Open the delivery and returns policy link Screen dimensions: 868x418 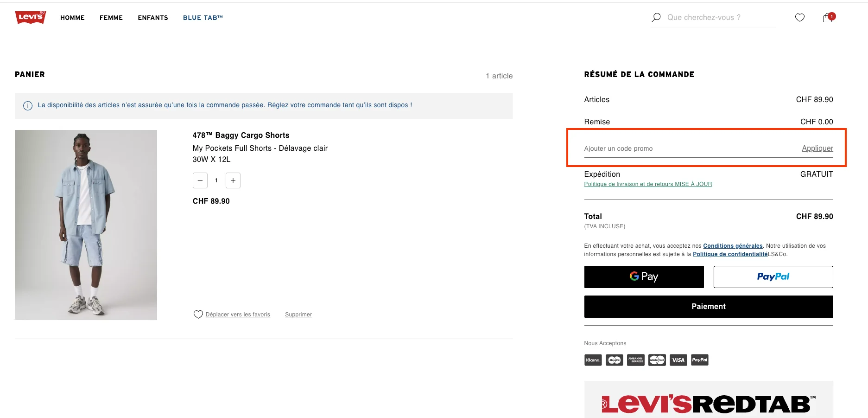(x=648, y=184)
